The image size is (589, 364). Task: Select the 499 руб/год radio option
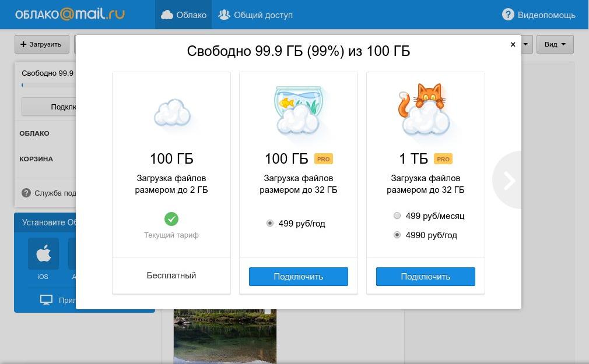coord(269,223)
